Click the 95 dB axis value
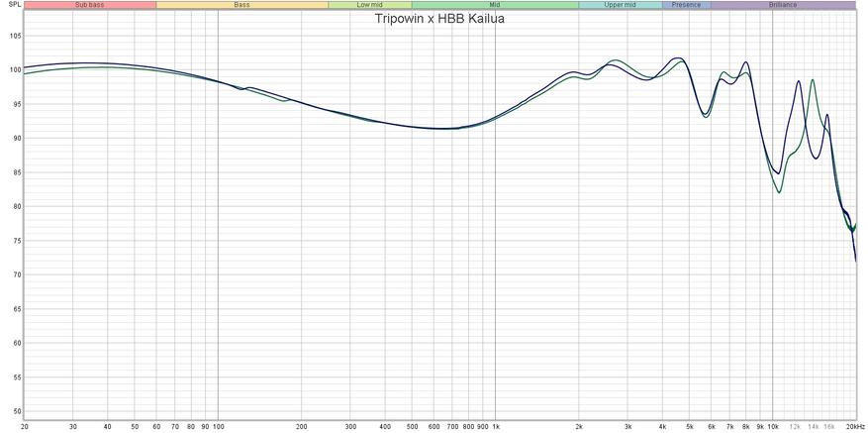This screenshot has width=868, height=433. pos(17,104)
